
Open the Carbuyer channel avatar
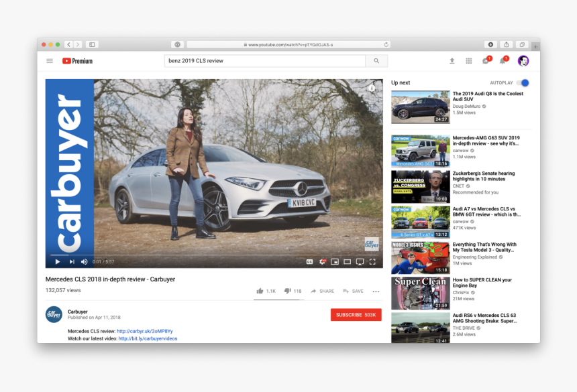(54, 314)
